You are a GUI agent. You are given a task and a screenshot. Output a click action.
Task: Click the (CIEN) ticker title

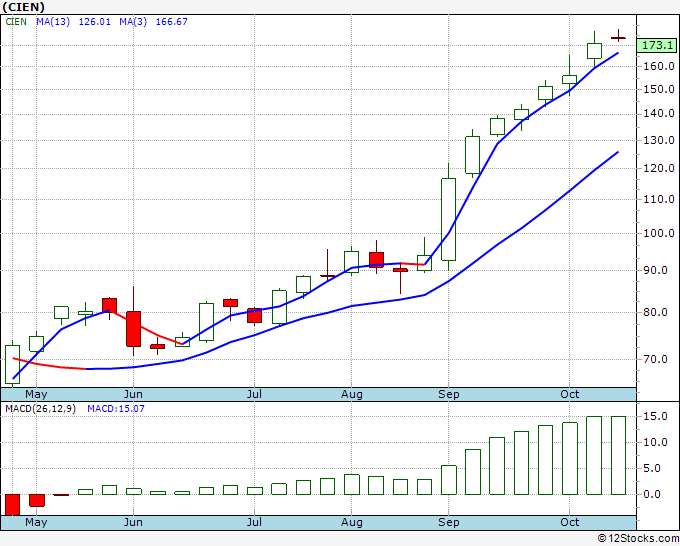point(23,7)
